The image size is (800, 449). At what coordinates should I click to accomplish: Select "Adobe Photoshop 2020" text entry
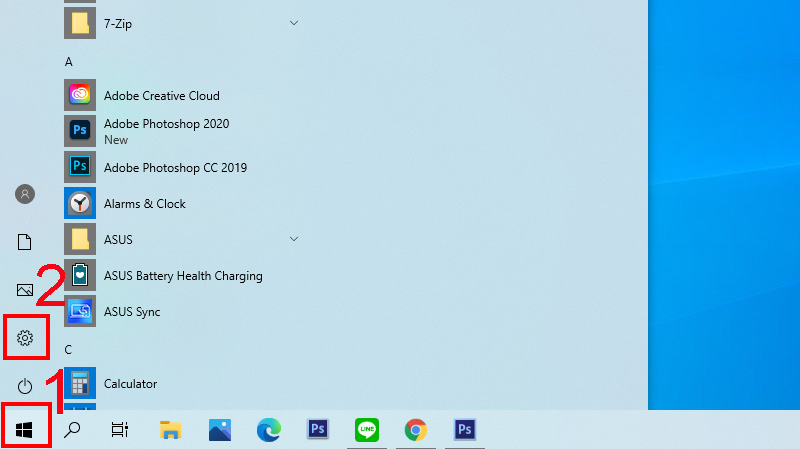[166, 123]
